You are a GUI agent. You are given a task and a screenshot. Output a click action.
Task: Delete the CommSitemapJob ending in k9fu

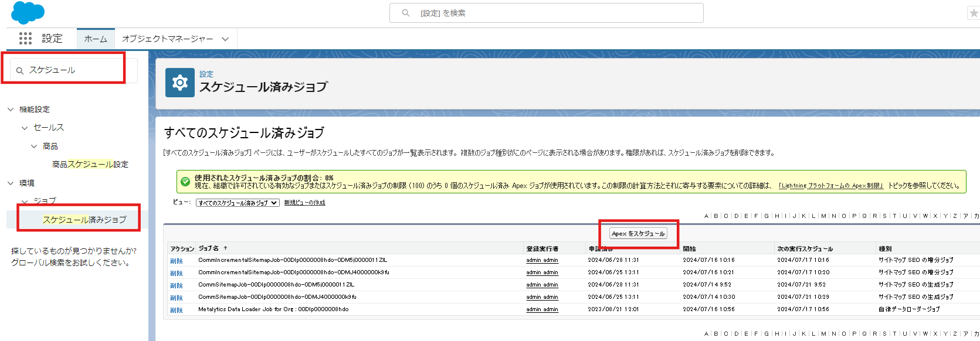coord(177,298)
